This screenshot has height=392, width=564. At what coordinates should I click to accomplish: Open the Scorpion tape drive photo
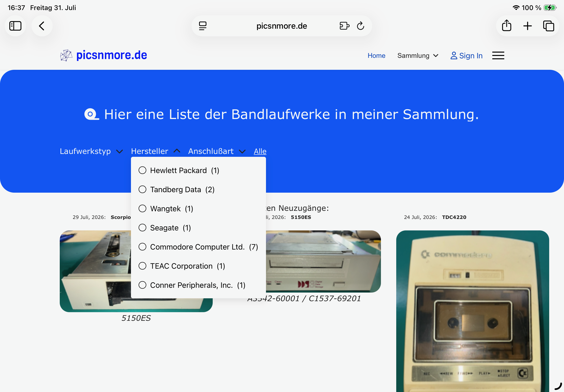(95, 271)
